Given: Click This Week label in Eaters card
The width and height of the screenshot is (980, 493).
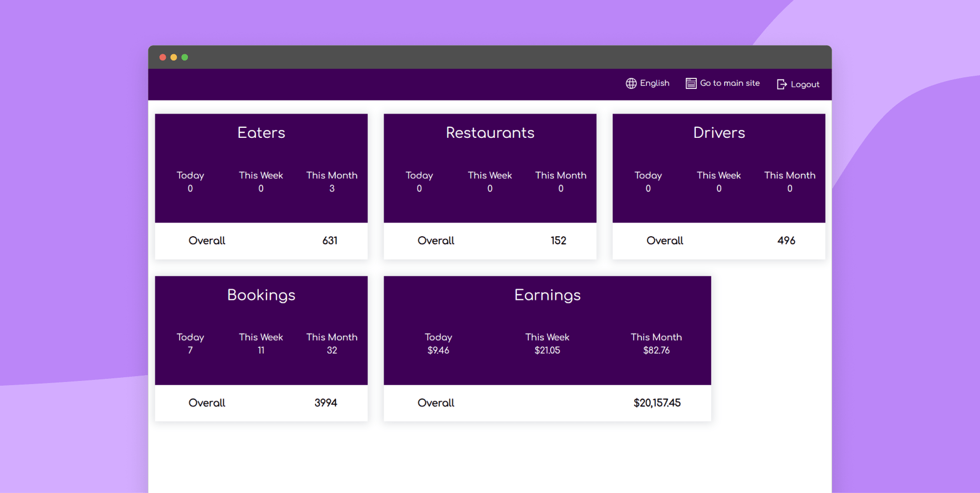Looking at the screenshot, I should click(261, 175).
